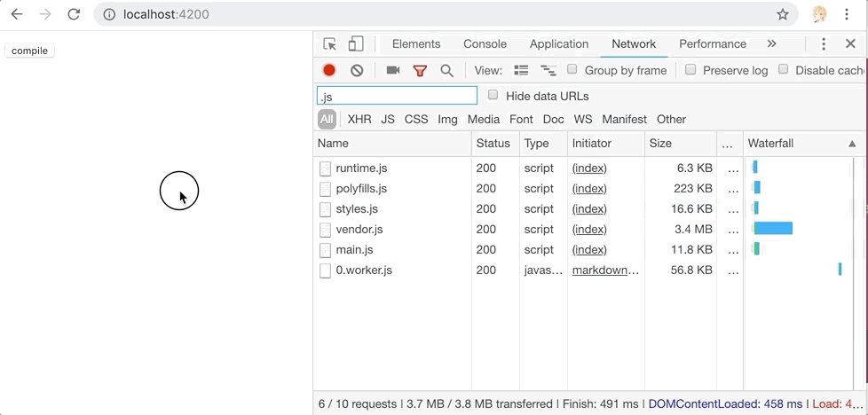Toggle the device toolbar icon
Viewport: 868px width, 415px height.
click(356, 44)
